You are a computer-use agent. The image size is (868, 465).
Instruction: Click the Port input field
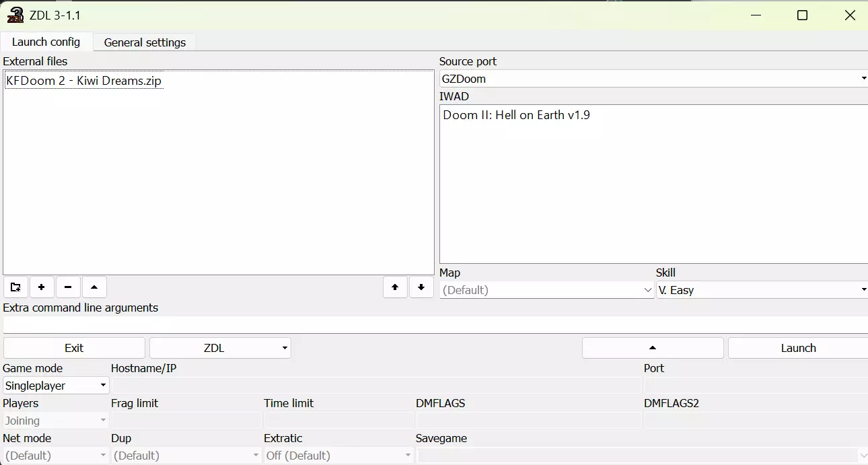click(756, 386)
